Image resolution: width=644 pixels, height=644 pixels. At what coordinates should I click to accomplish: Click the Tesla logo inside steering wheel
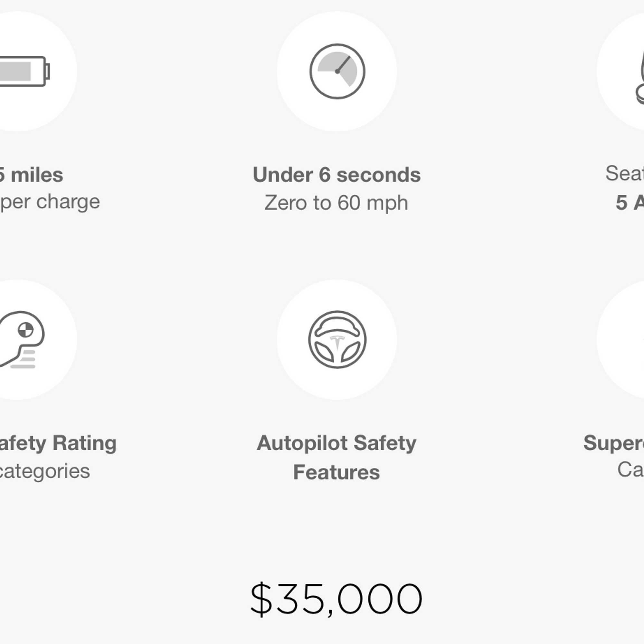point(337,342)
